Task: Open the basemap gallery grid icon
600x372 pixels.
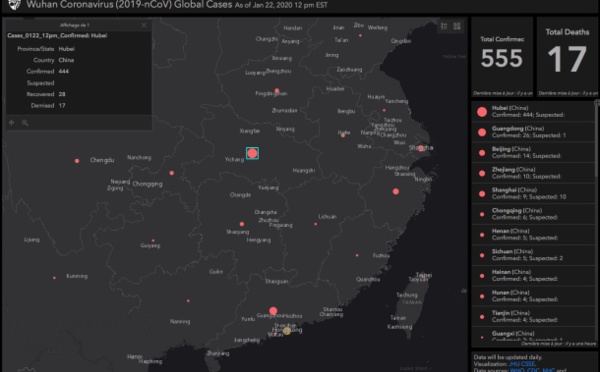Action: tap(457, 26)
